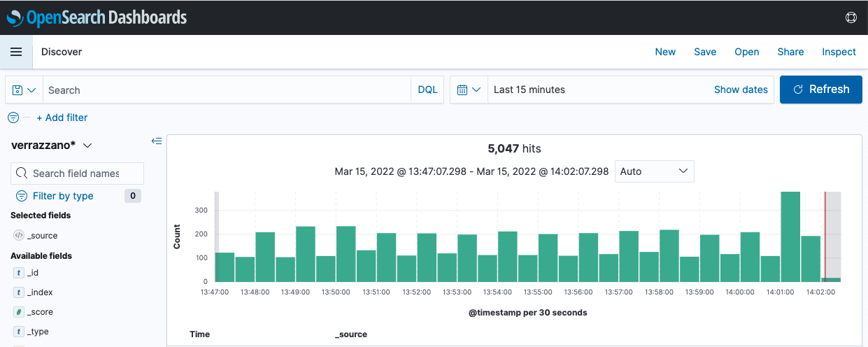Open the Auto interval dropdown

tap(655, 171)
